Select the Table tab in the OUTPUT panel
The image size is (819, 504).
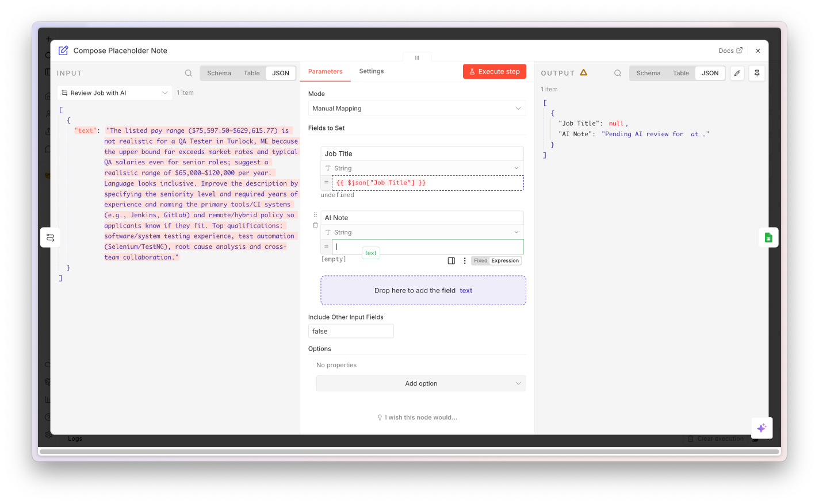(681, 73)
